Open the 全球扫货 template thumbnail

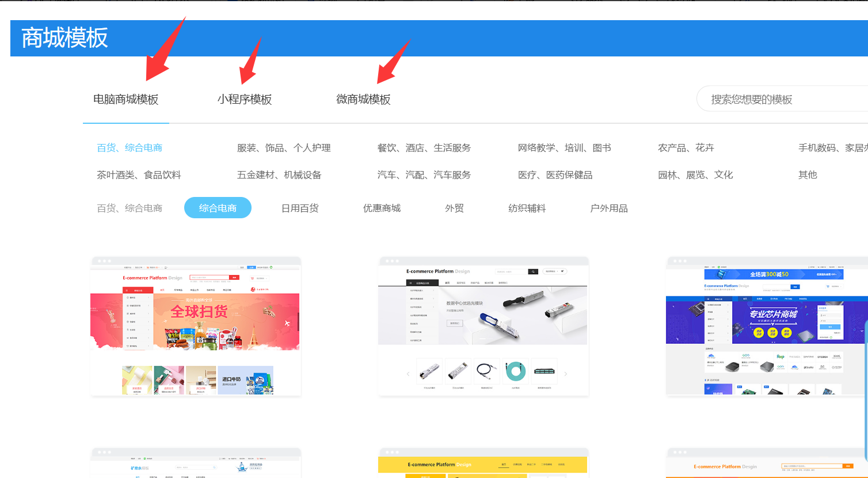[196, 327]
